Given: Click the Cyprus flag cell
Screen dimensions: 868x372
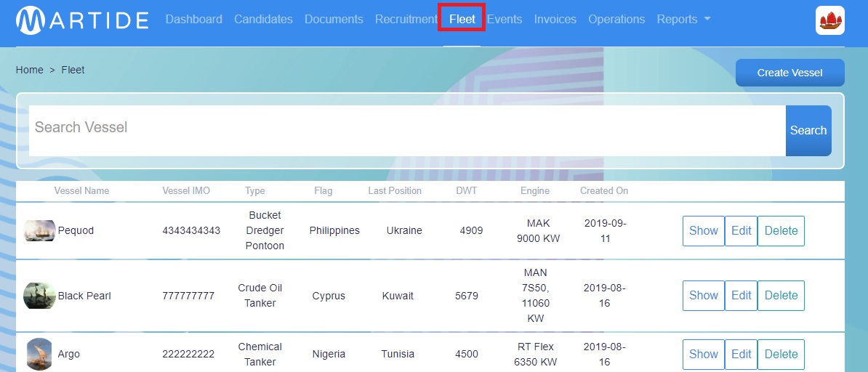Looking at the screenshot, I should pyautogui.click(x=329, y=296).
